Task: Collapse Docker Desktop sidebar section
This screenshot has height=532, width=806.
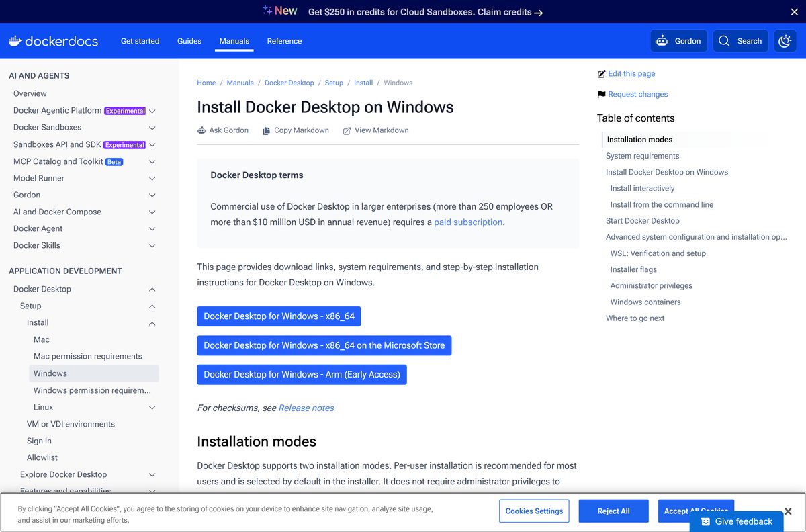Action: (152, 289)
